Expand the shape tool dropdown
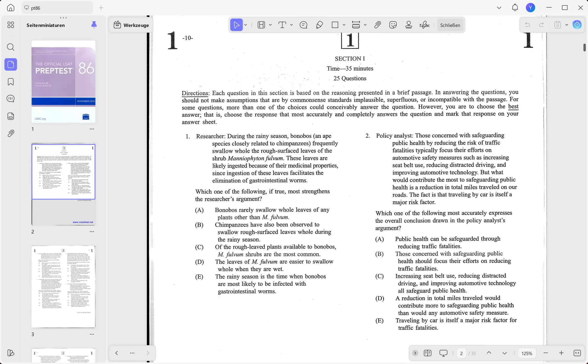This screenshot has width=588, height=364. click(x=344, y=25)
